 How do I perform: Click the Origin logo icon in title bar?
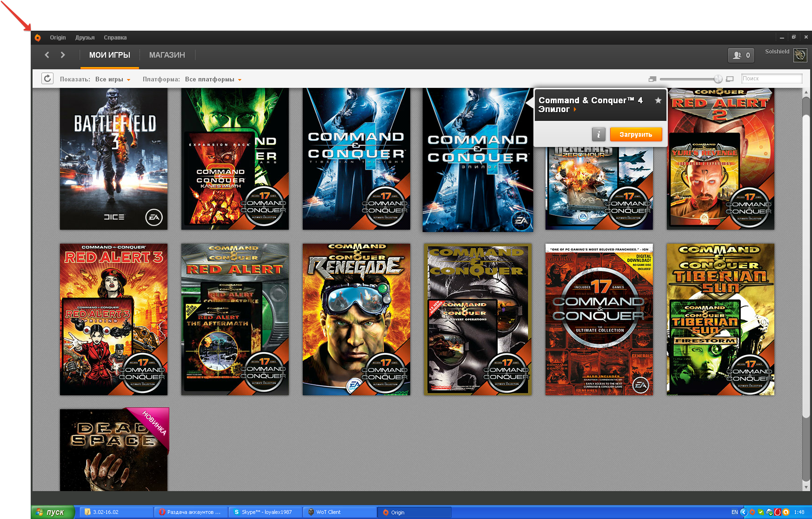pos(38,38)
